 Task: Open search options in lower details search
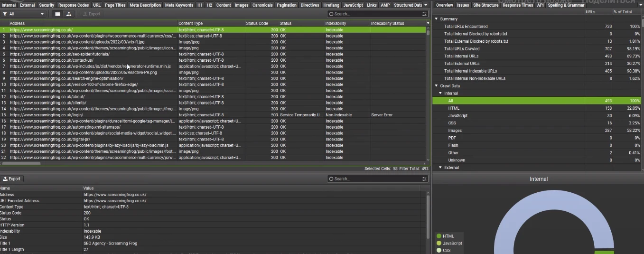[x=424, y=179]
